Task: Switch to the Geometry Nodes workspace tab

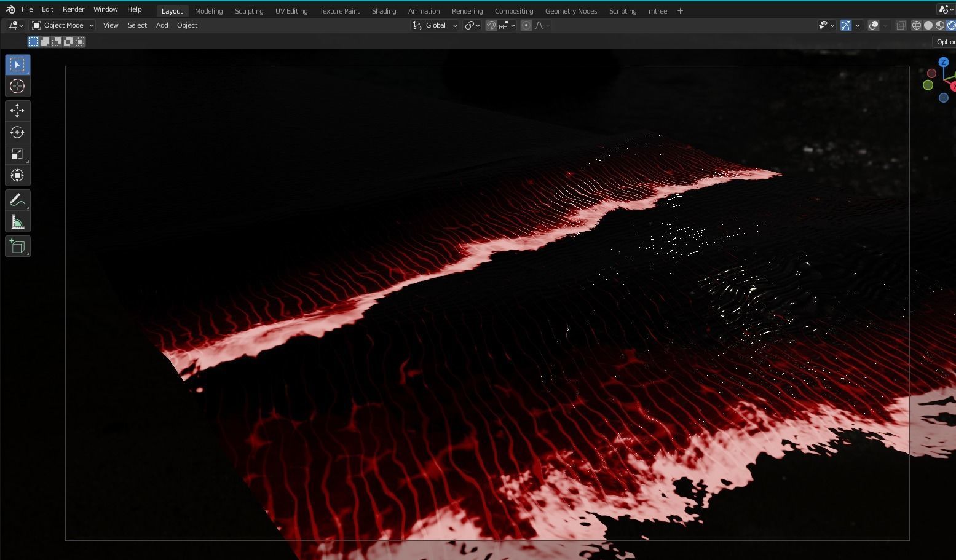Action: [571, 11]
